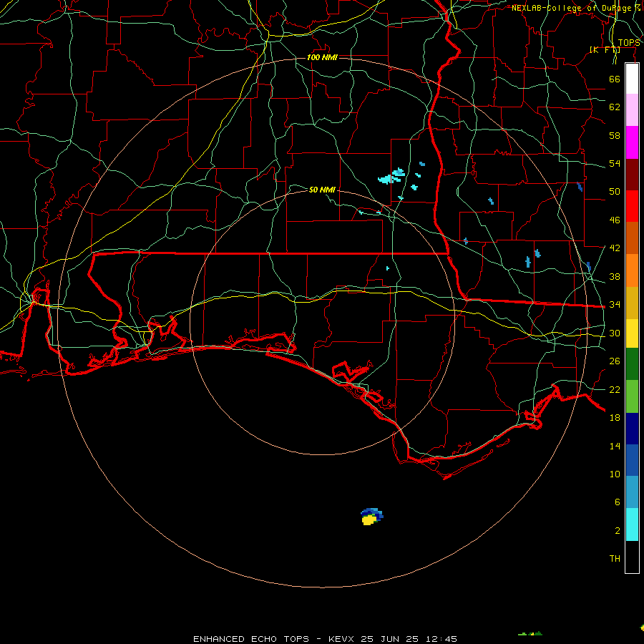
Task: Click the "34" scale label
Action: (x=615, y=305)
